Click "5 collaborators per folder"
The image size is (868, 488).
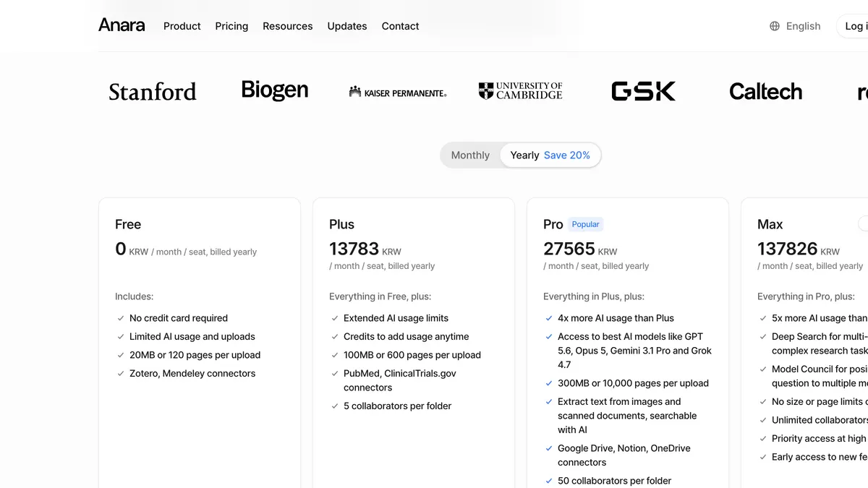click(x=397, y=406)
